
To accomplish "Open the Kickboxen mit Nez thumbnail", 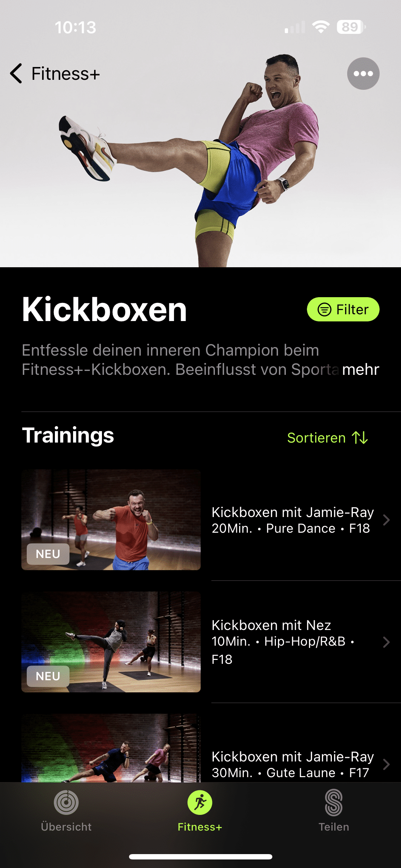I will [111, 642].
